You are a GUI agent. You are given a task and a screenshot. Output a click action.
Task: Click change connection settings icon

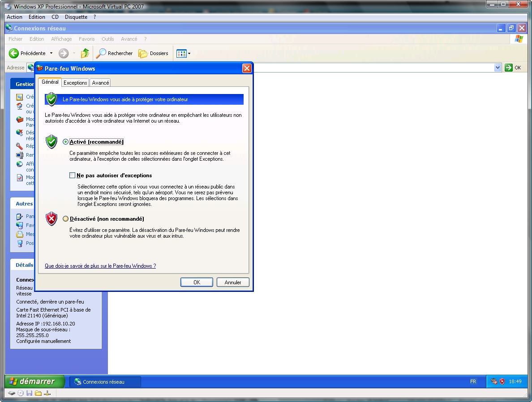(x=20, y=177)
